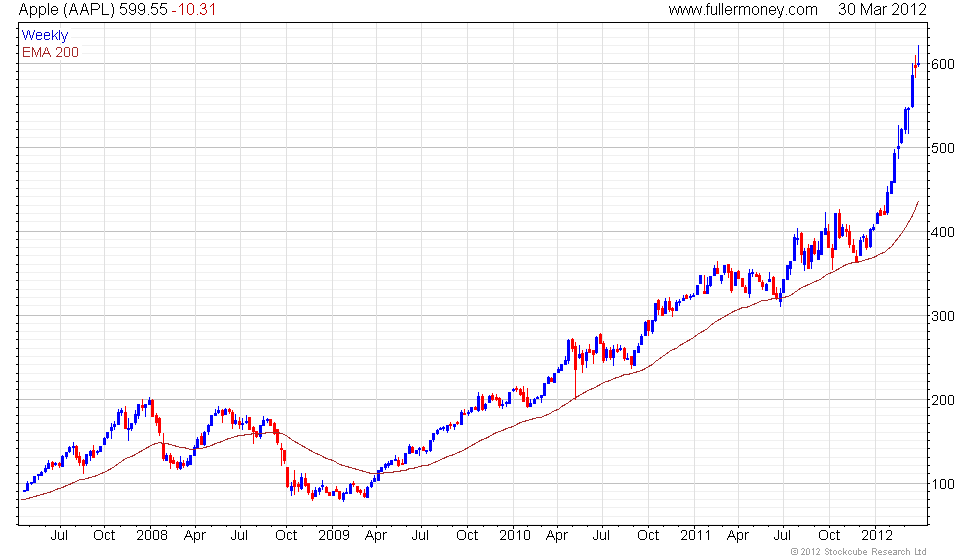Click the 2012 year axis label

click(877, 535)
